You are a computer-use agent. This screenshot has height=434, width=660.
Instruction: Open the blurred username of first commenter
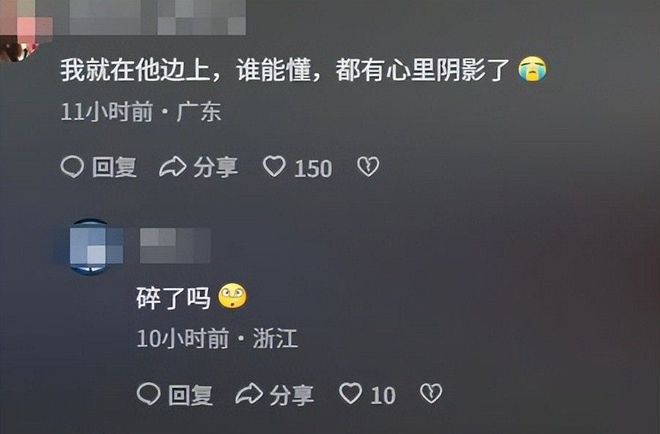pyautogui.click(x=157, y=17)
